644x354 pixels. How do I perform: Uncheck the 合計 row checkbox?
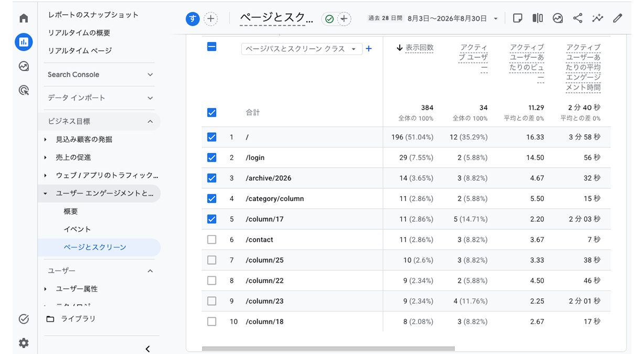(212, 112)
